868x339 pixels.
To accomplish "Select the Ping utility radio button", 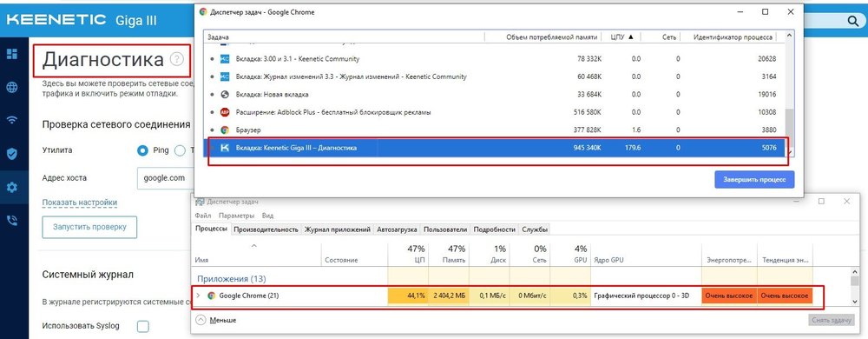I will 143,150.
